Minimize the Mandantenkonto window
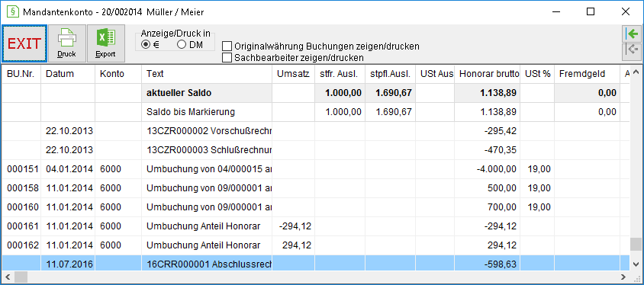This screenshot has height=285, width=644. tap(555, 12)
